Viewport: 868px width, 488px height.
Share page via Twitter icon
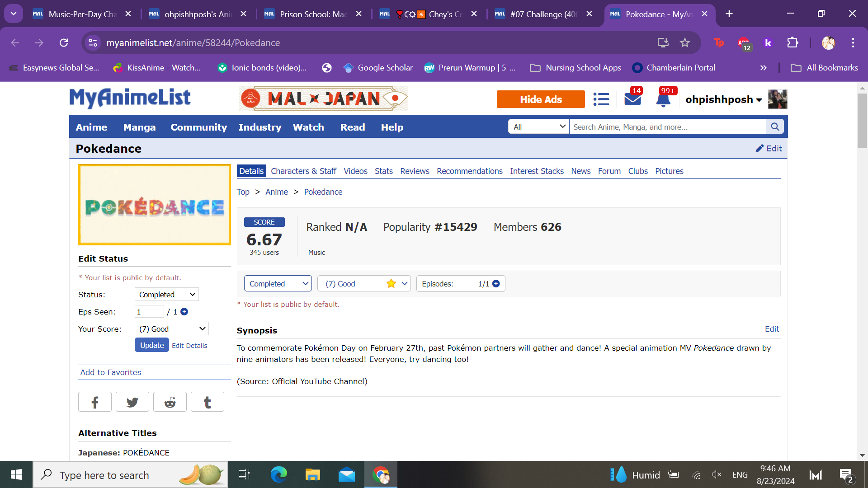pos(132,402)
